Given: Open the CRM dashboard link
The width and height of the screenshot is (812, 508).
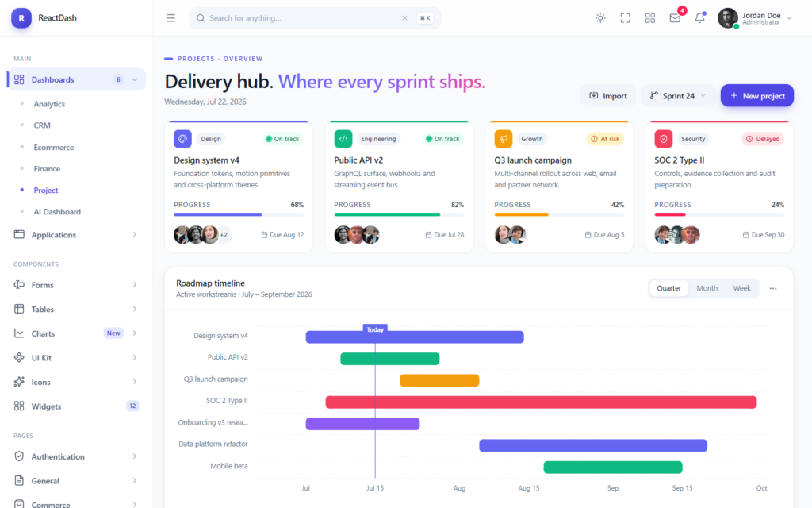Looking at the screenshot, I should (x=42, y=125).
